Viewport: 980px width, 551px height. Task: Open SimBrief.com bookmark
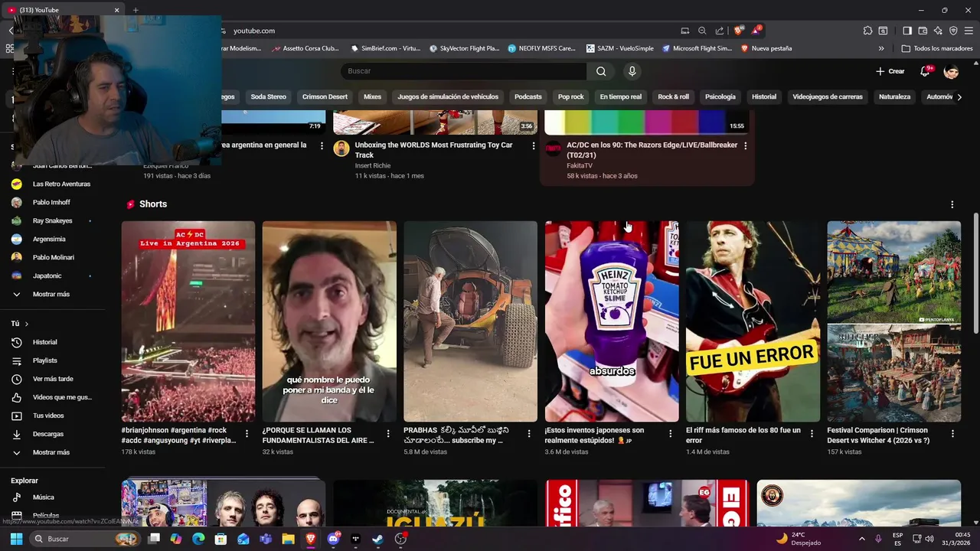tap(386, 48)
